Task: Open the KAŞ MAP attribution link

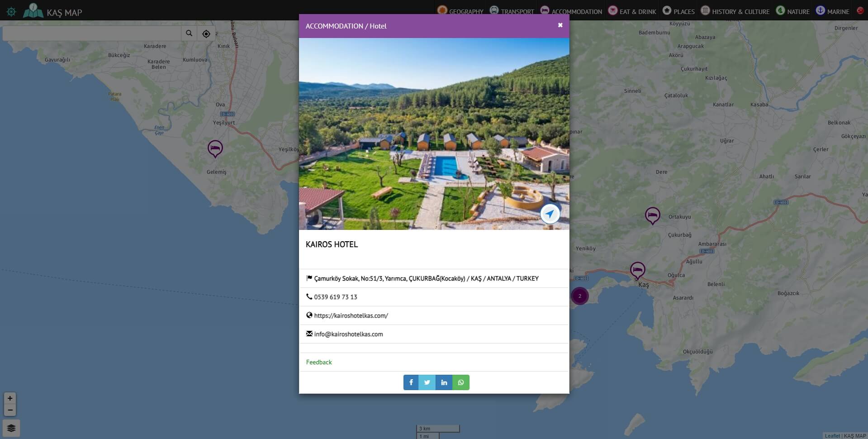Action: [x=855, y=436]
